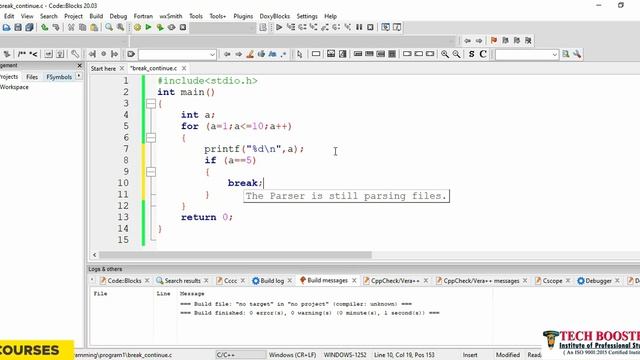Click the editor horizontal scrollbar thumb
The width and height of the screenshot is (640, 360).
pyautogui.click(x=236, y=255)
